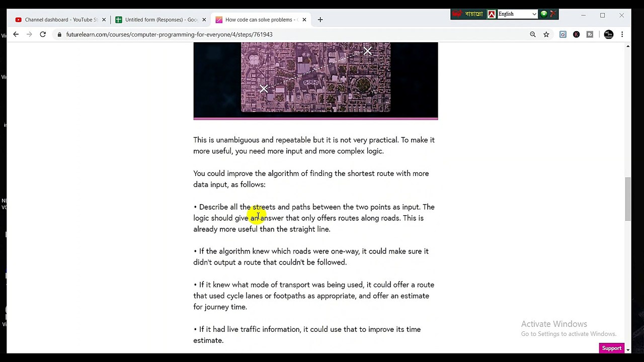644x362 pixels.
Task: Switch to Untitled form (Responses) tab
Action: [160, 20]
